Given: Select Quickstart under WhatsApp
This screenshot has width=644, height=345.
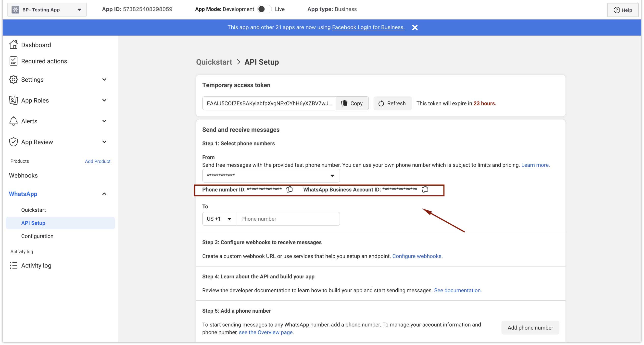Looking at the screenshot, I should (34, 210).
